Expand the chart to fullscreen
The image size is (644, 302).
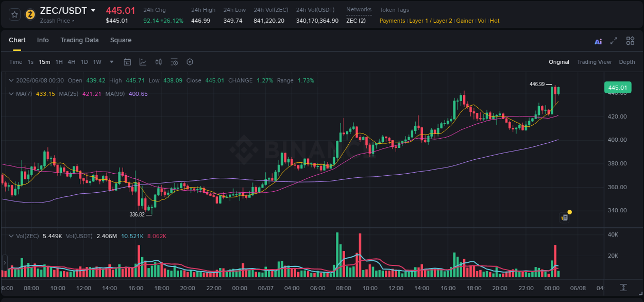614,41
